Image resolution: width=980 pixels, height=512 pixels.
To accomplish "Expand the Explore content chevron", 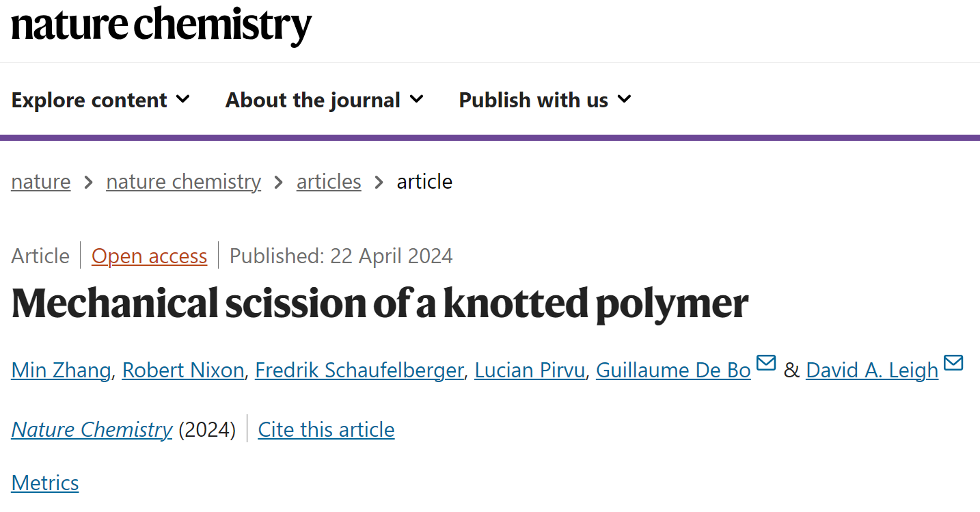I will 182,99.
